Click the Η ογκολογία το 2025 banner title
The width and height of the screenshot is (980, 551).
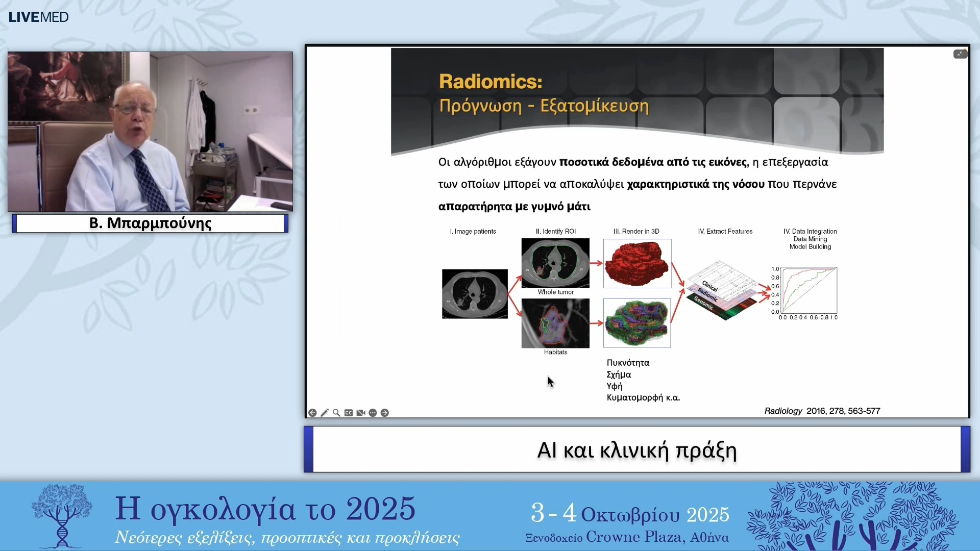(265, 509)
